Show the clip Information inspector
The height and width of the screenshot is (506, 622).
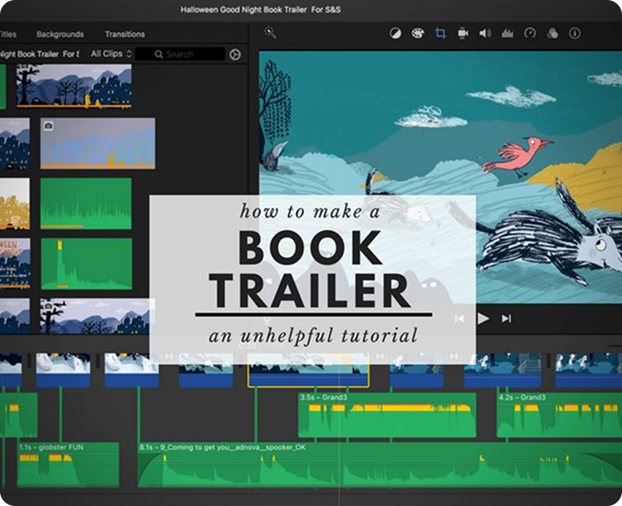pos(574,33)
